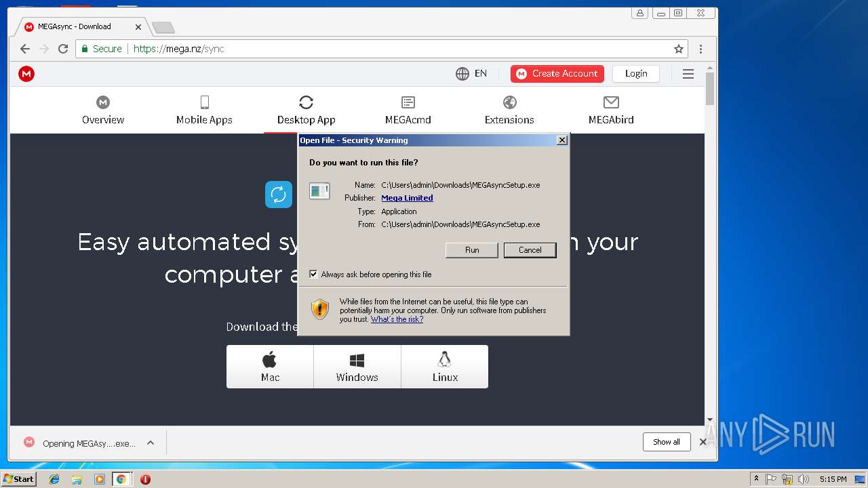Select the MEGAbird tab
This screenshot has width=868, height=488.
pyautogui.click(x=611, y=110)
